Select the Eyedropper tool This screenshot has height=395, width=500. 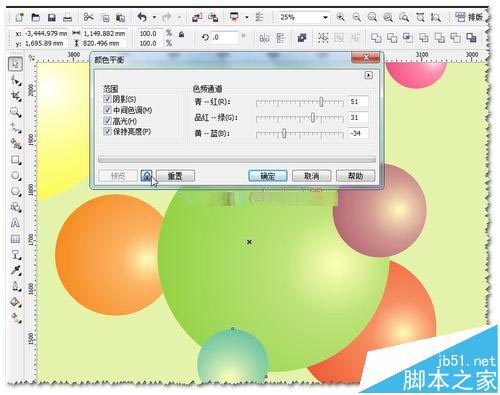(16, 270)
